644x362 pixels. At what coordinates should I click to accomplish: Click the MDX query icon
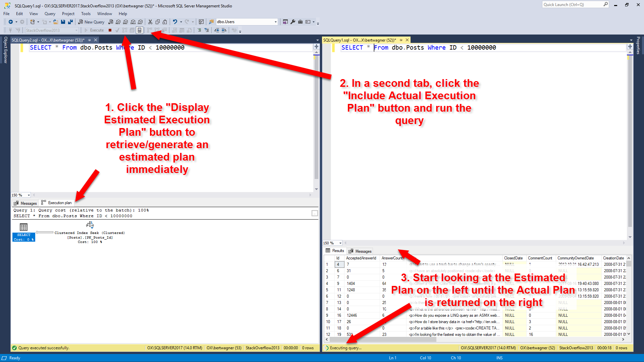coord(118,22)
